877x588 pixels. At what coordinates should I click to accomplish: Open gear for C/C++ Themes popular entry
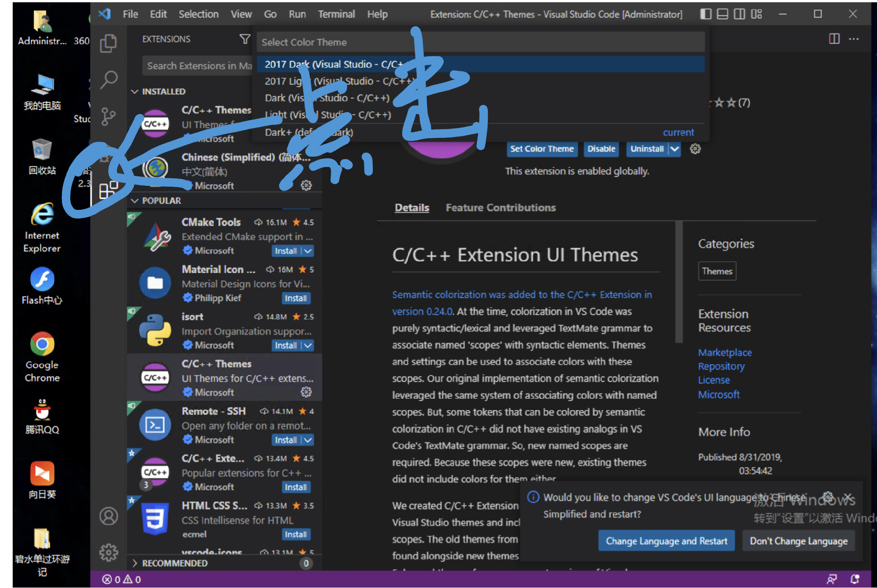pos(306,392)
